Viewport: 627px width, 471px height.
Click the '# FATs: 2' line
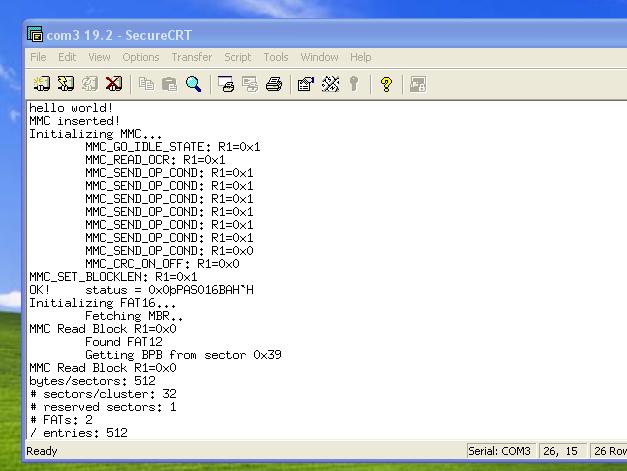point(61,420)
